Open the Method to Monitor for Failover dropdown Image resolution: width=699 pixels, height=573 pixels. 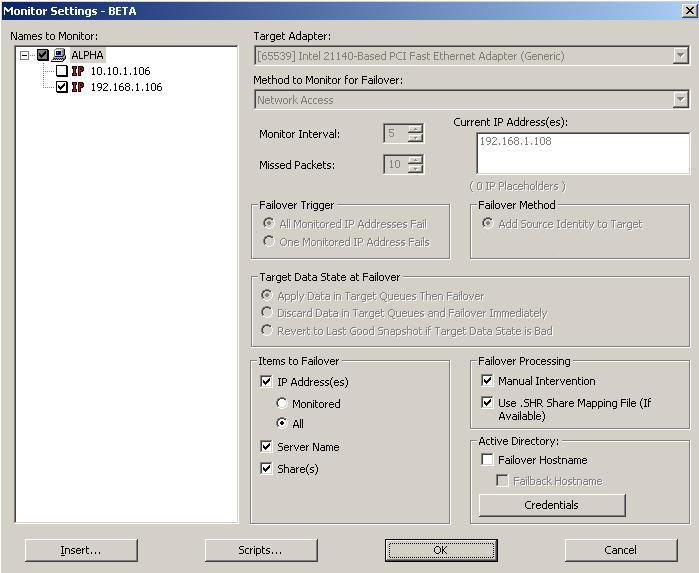point(680,100)
